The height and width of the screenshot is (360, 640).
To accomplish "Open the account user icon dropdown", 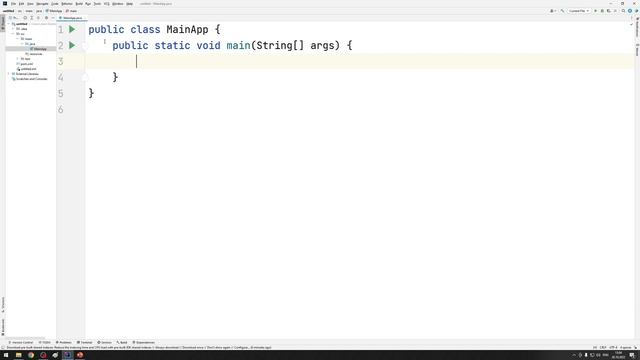I will coord(553,11).
